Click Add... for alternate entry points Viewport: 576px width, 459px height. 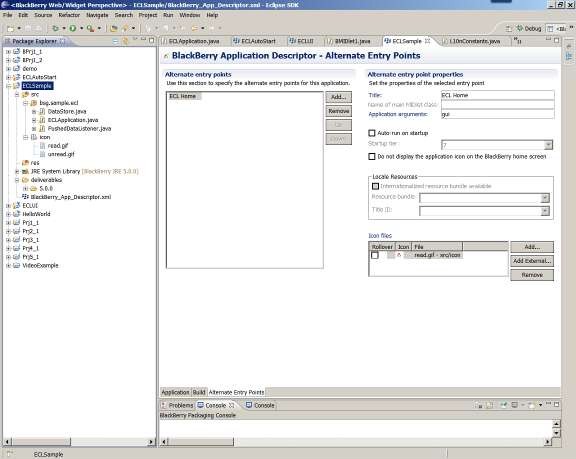[x=338, y=97]
